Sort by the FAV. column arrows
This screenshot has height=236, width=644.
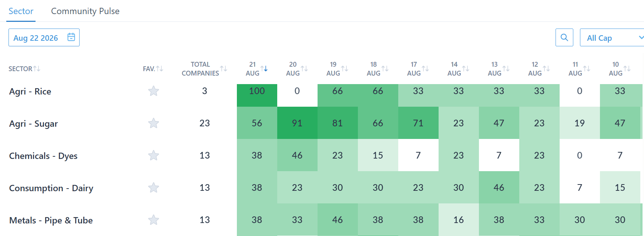coord(160,69)
